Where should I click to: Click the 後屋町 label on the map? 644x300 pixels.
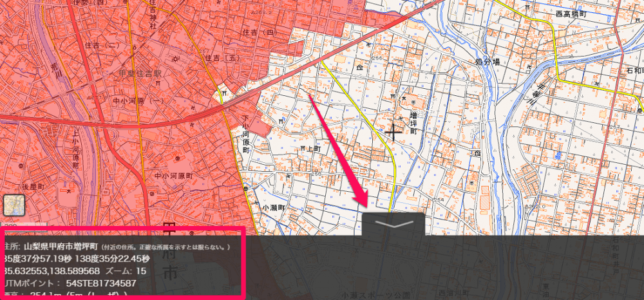[x=33, y=187]
